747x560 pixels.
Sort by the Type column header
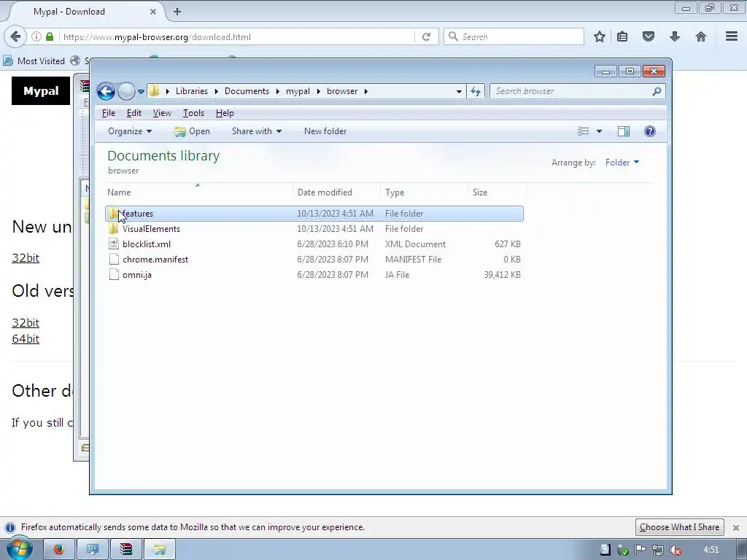click(424, 192)
